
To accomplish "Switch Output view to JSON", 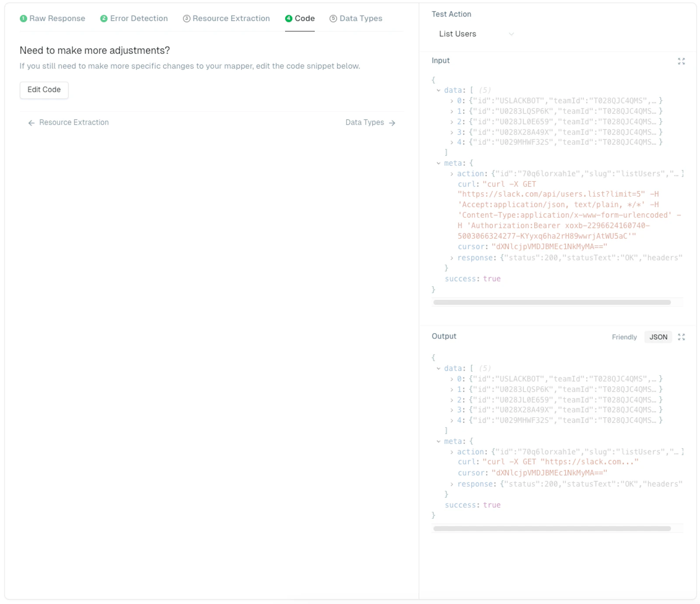I will [x=658, y=337].
